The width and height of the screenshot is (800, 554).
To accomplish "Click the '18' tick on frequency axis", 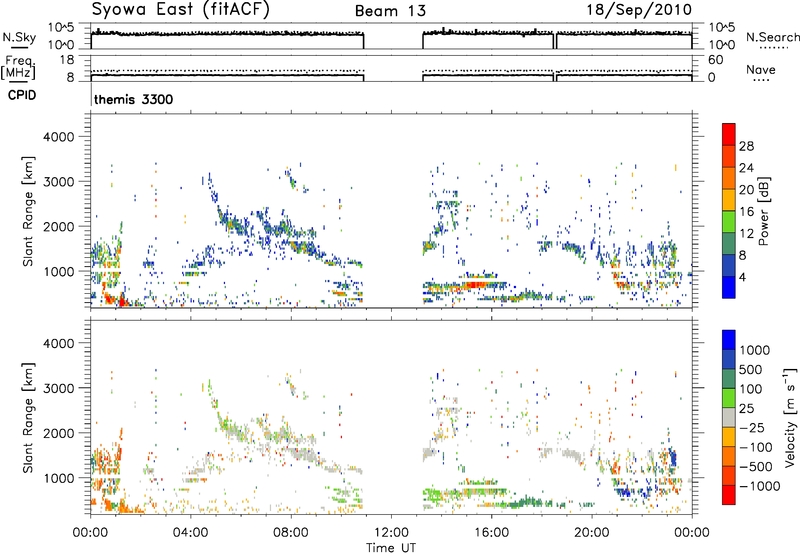I will tap(66, 60).
